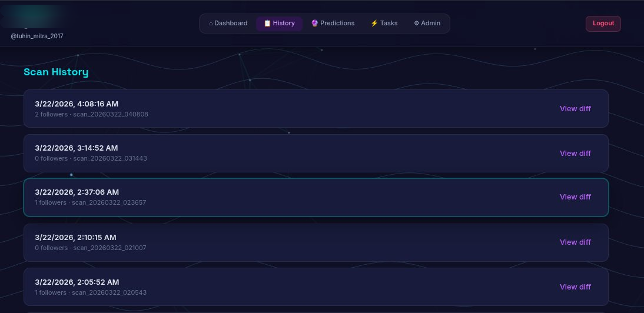Screen dimensions: 644x313
Task: Click the gear icon on Admin tab
Action: (x=416, y=24)
